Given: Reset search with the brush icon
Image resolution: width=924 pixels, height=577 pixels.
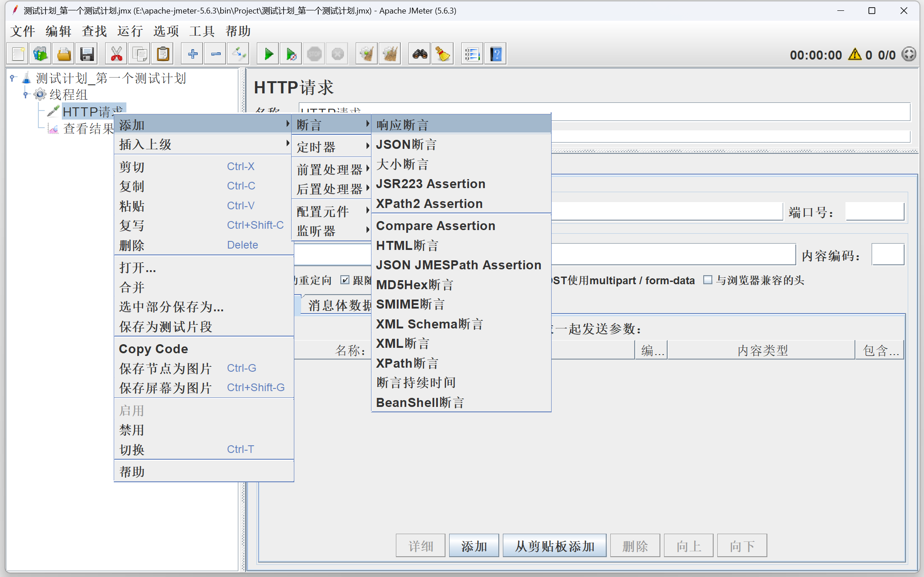Looking at the screenshot, I should click(443, 54).
